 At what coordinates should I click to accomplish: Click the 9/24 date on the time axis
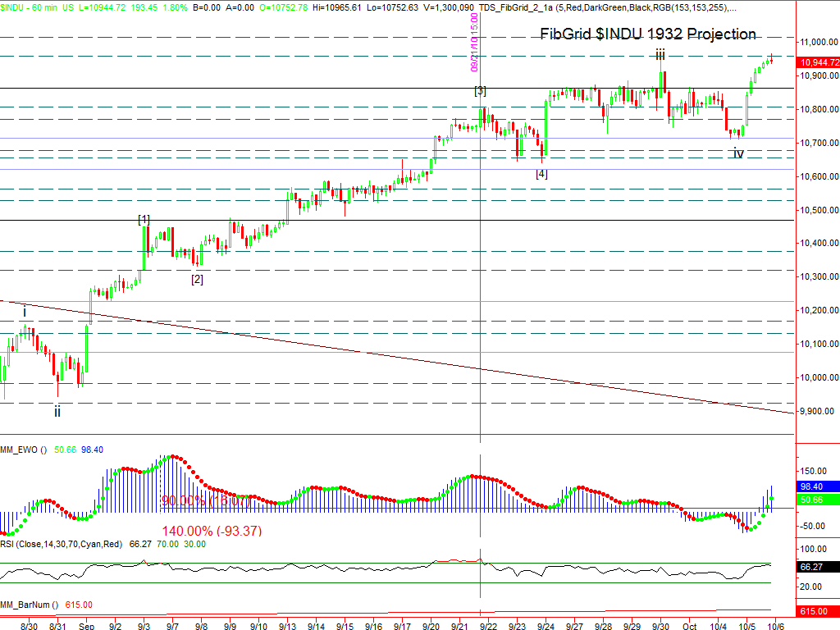[x=545, y=624]
